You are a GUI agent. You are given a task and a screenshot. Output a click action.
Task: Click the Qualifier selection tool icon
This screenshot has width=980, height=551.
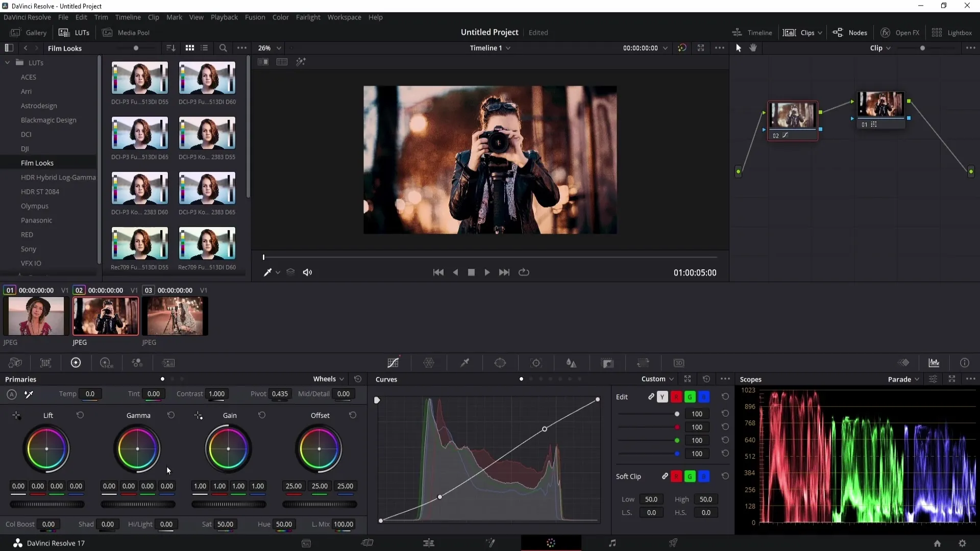[x=464, y=363]
